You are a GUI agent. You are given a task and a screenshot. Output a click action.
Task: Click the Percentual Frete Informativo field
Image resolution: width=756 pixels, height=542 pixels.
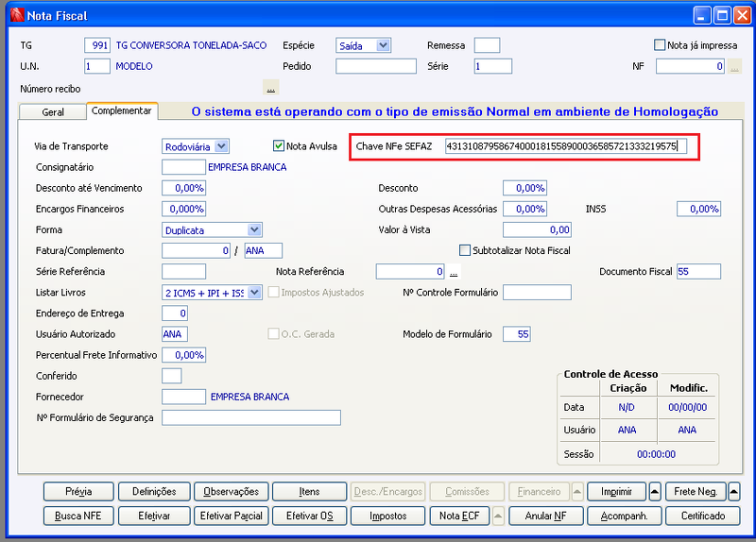(183, 355)
